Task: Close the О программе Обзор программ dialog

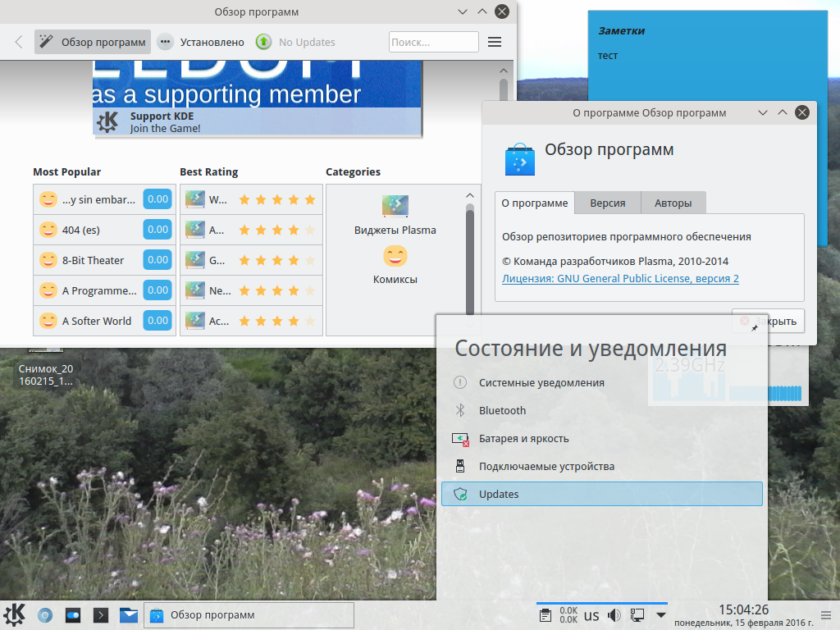Action: point(802,112)
